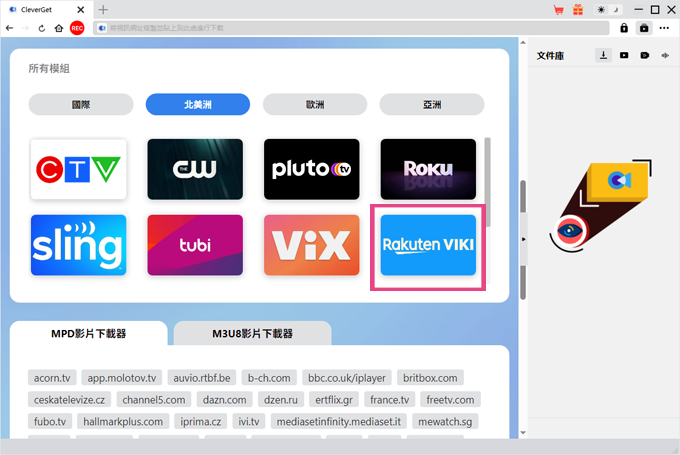Toggle light and dark theme switch
Image resolution: width=680 pixels, height=455 pixels.
(608, 10)
